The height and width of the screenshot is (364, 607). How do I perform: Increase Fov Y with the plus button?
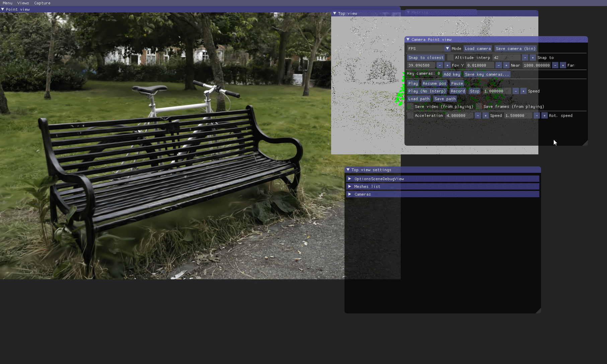[447, 65]
